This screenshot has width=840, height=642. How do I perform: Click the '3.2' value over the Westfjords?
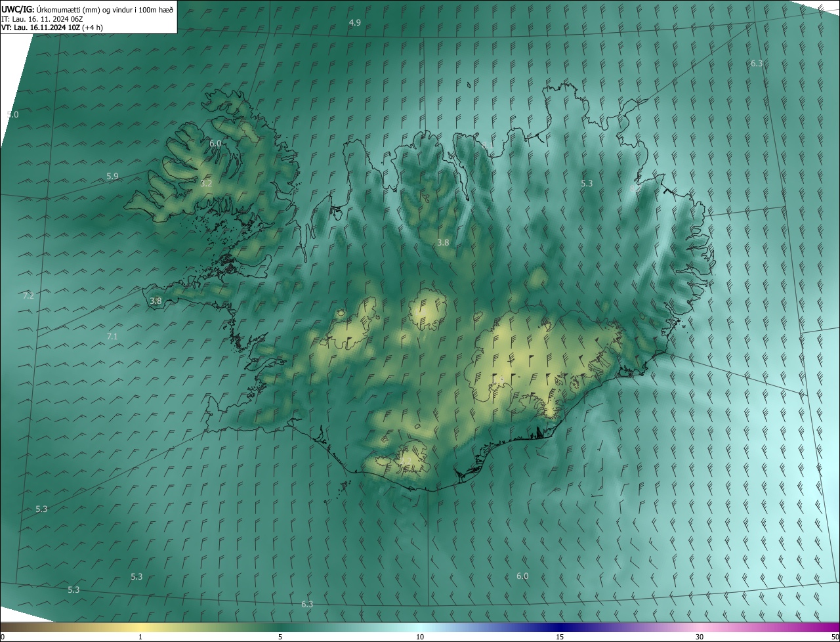[x=206, y=183]
